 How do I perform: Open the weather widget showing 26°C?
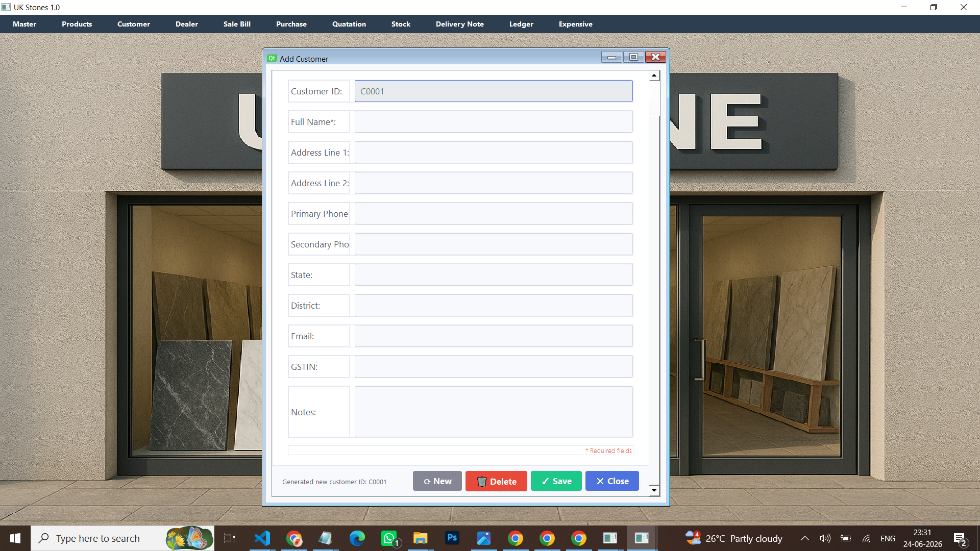point(734,538)
